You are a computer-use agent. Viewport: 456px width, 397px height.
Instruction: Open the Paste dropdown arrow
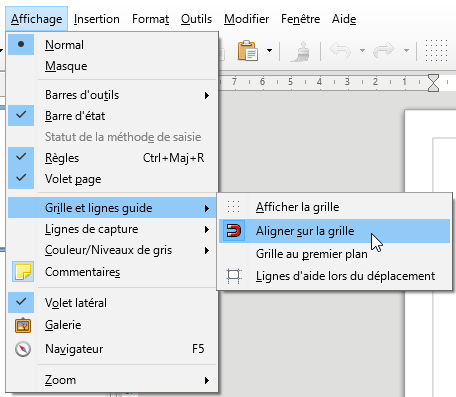click(x=269, y=51)
